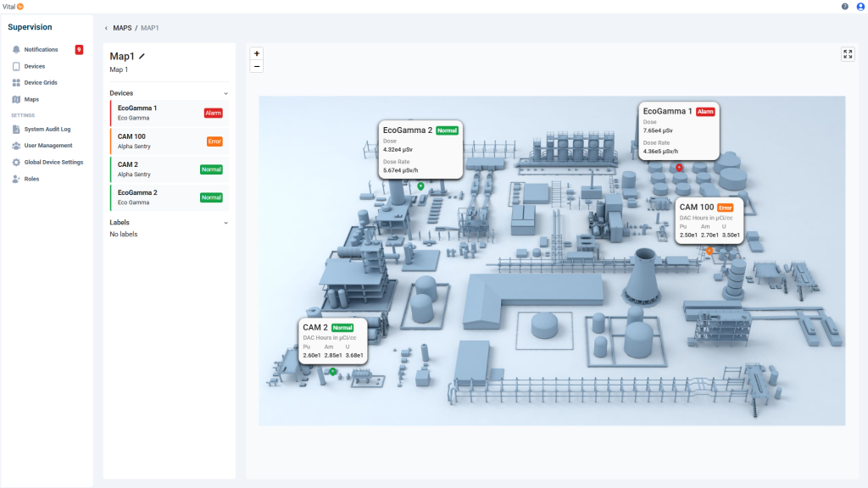The image size is (868, 488).
Task: Click the red EcoGamma 1 map pin
Action: [679, 168]
